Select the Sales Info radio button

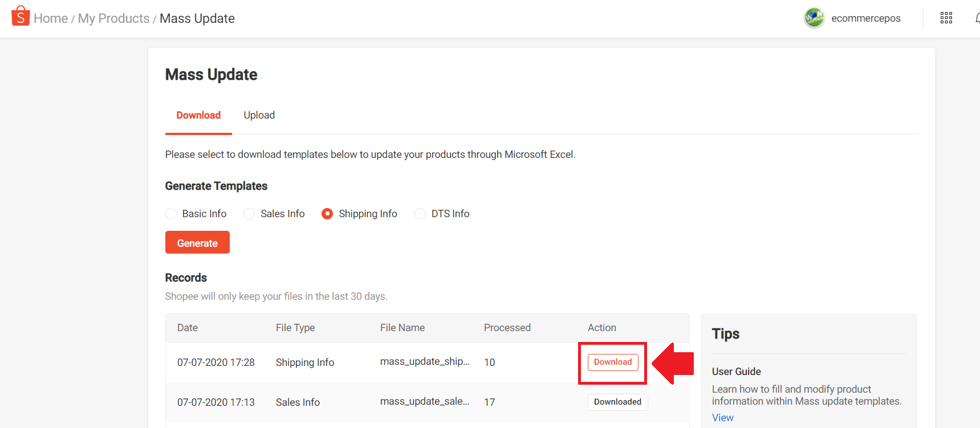[x=249, y=214]
